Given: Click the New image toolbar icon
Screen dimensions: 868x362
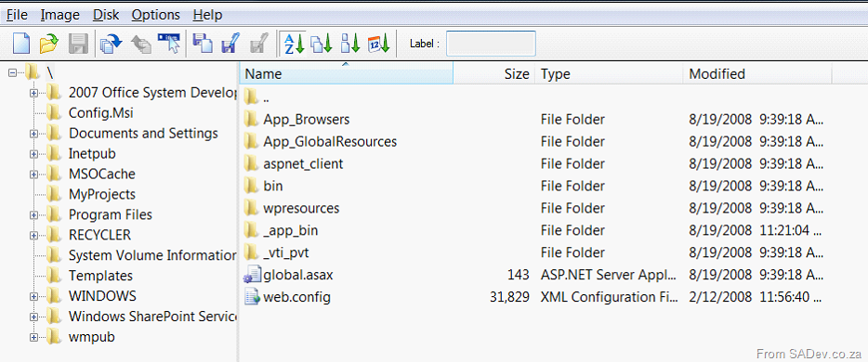Looking at the screenshot, I should click(x=21, y=44).
